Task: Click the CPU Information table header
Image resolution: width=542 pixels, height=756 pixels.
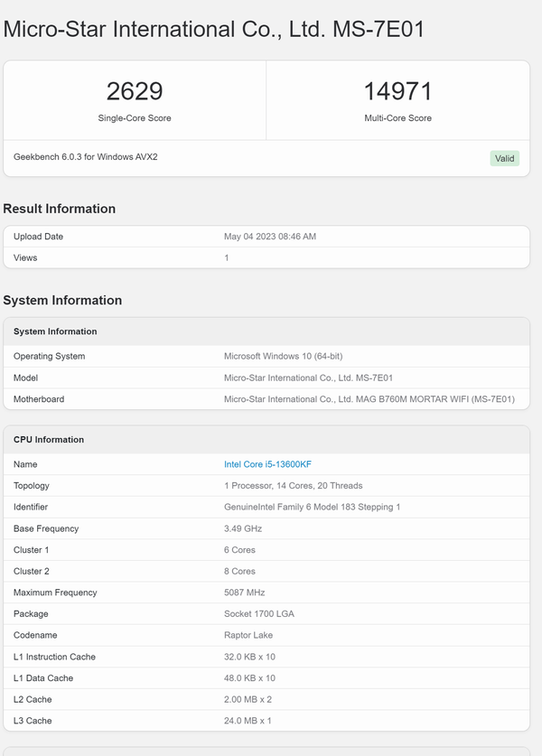Action: click(x=49, y=440)
